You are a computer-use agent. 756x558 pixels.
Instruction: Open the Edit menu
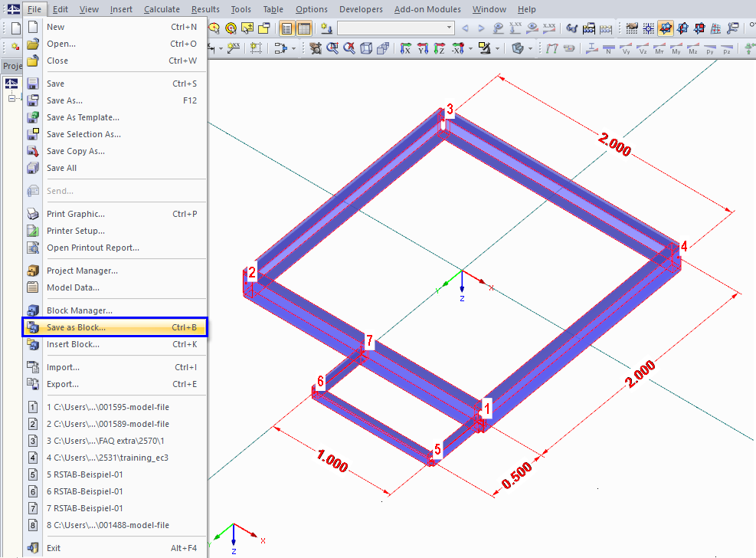[x=61, y=9]
